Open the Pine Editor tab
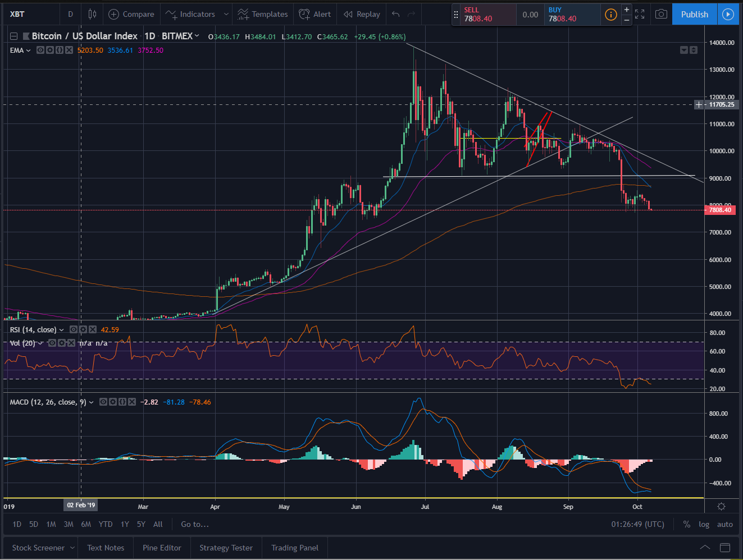 pos(162,548)
